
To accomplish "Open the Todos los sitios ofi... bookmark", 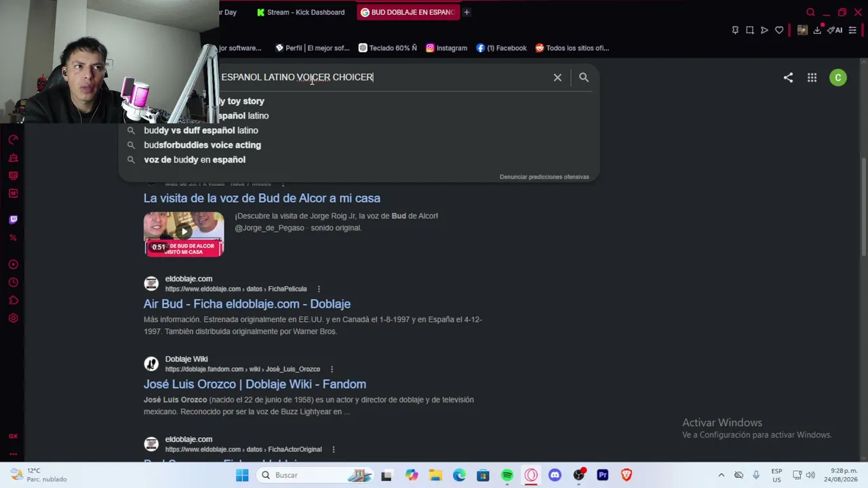I will pyautogui.click(x=572, y=48).
